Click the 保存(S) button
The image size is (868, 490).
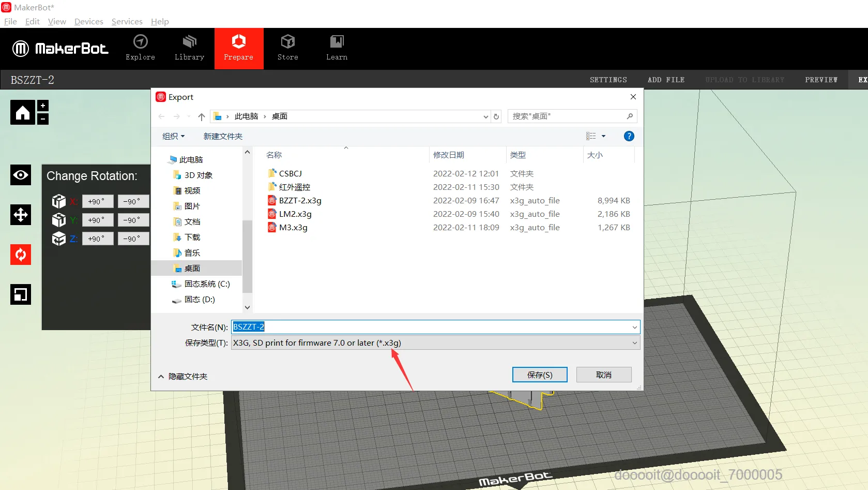[x=540, y=375]
